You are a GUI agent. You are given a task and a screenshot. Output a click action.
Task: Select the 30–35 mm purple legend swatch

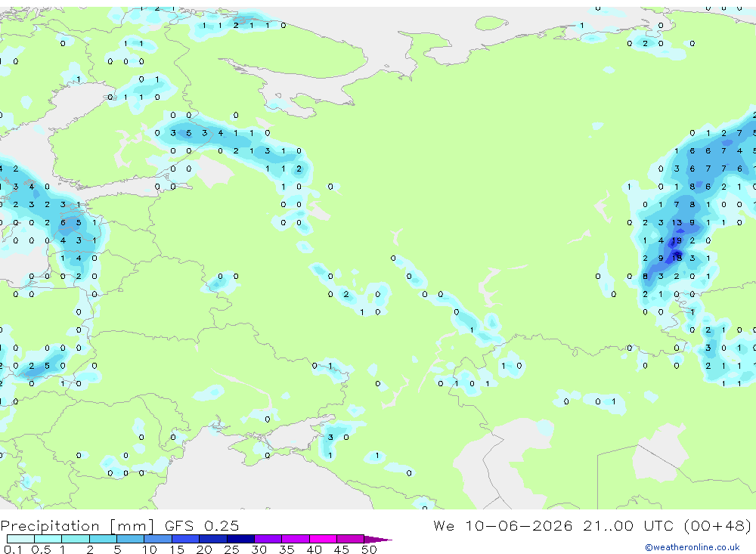268,539
